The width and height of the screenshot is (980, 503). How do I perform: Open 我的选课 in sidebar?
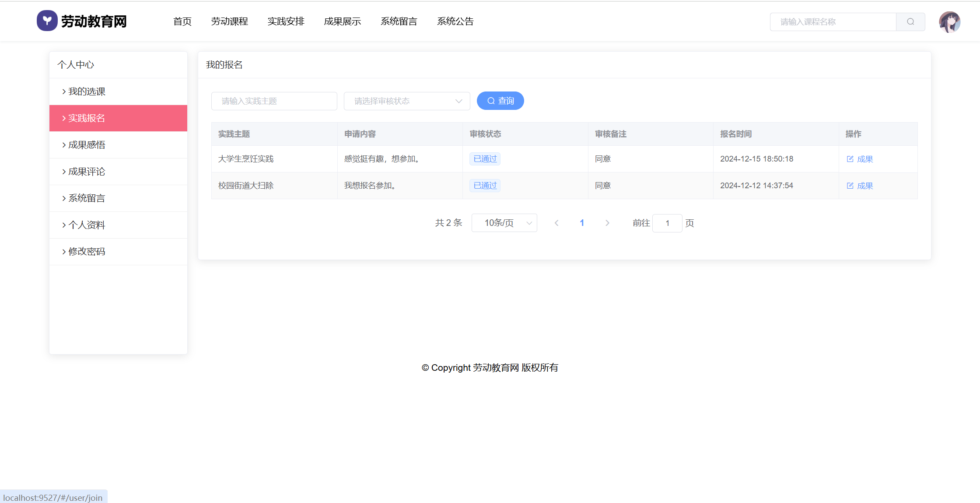tap(87, 91)
